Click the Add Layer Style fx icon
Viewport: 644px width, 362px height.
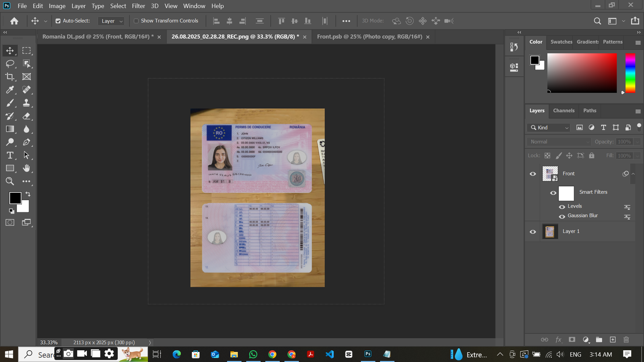point(558,339)
